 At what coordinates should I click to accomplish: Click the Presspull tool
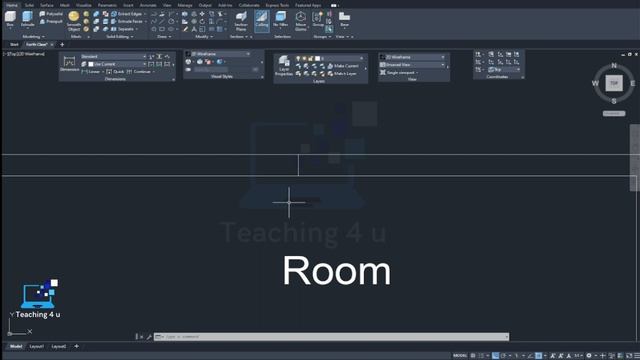[x=51, y=21]
